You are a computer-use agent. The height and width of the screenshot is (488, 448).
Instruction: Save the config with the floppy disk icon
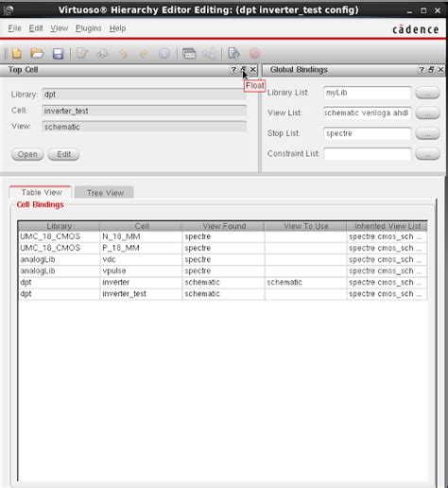coord(58,54)
